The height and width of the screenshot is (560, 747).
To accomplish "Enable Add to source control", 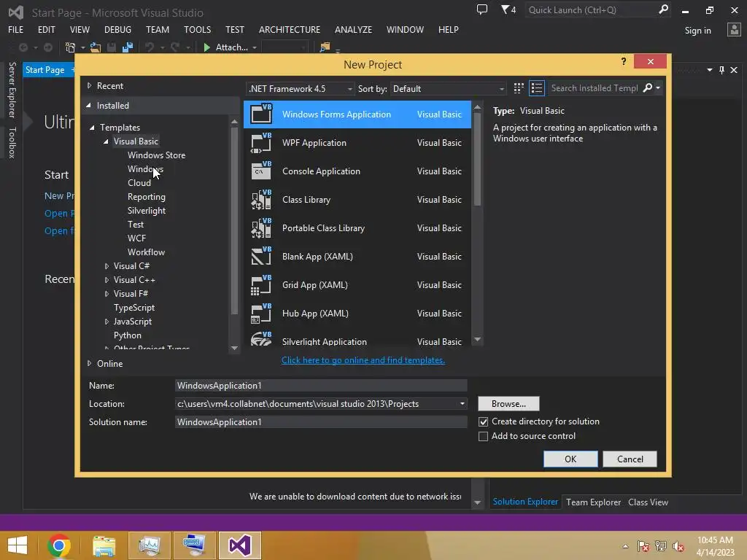I will [x=483, y=436].
